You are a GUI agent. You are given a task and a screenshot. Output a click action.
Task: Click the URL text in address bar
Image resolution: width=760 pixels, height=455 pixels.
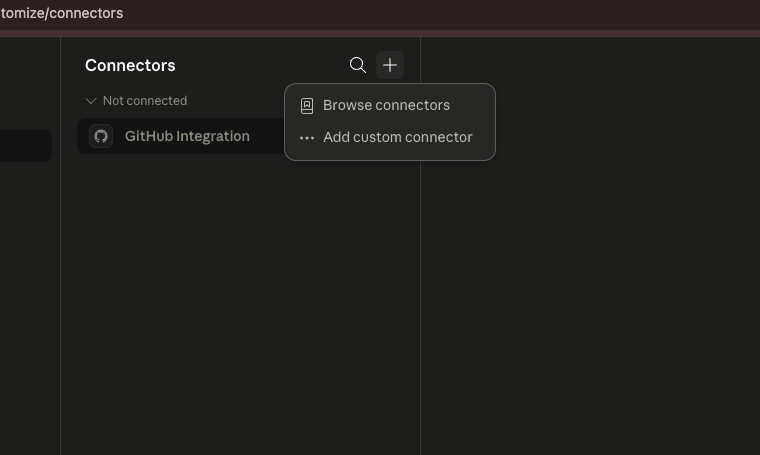(62, 13)
